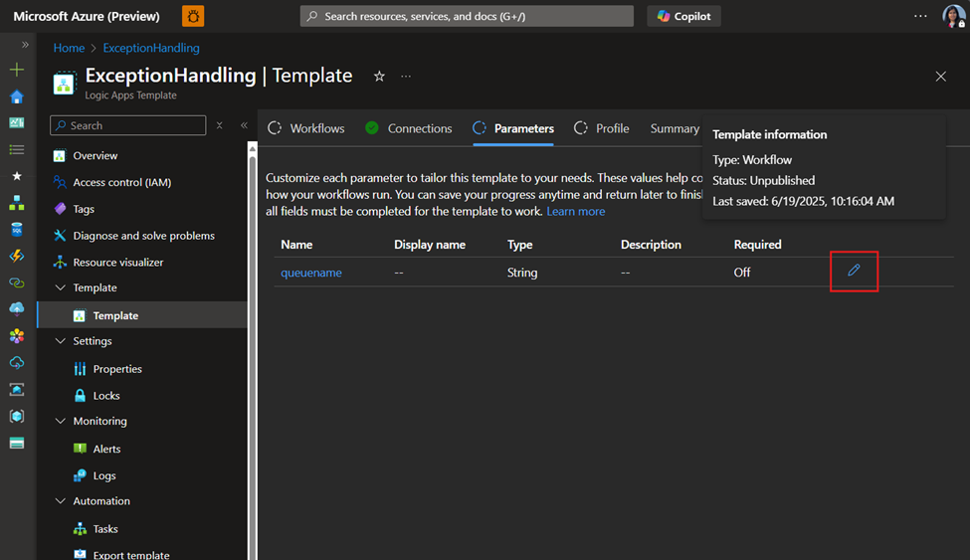Click the top Azure search box
Screen dimensions: 970x560
tap(467, 16)
